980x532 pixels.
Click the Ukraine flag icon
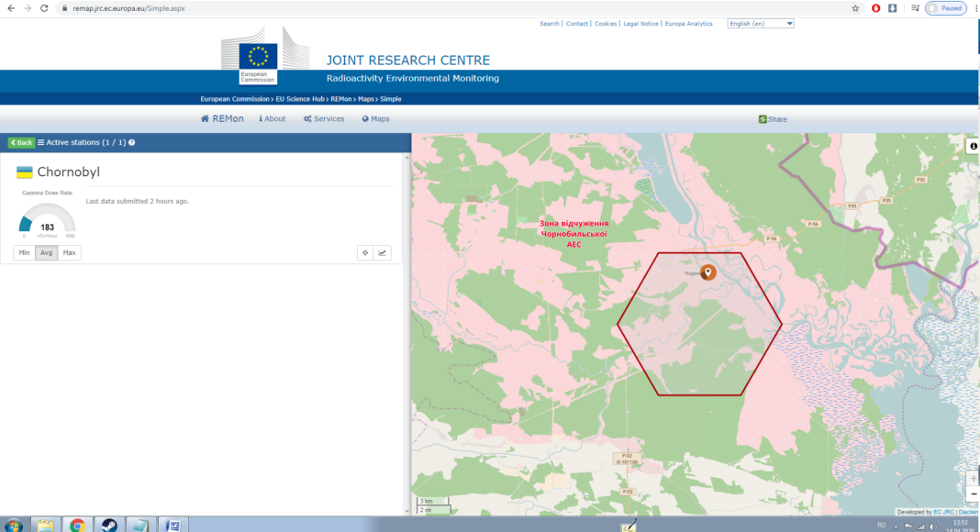(x=25, y=172)
